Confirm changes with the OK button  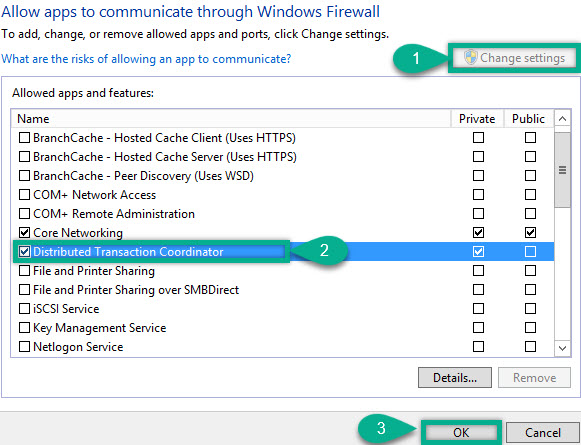point(461,432)
